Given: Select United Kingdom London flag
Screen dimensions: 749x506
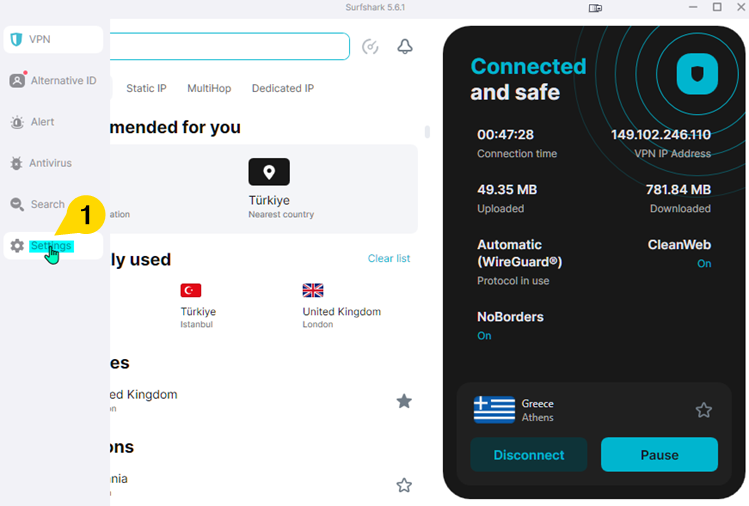Looking at the screenshot, I should pyautogui.click(x=313, y=291).
